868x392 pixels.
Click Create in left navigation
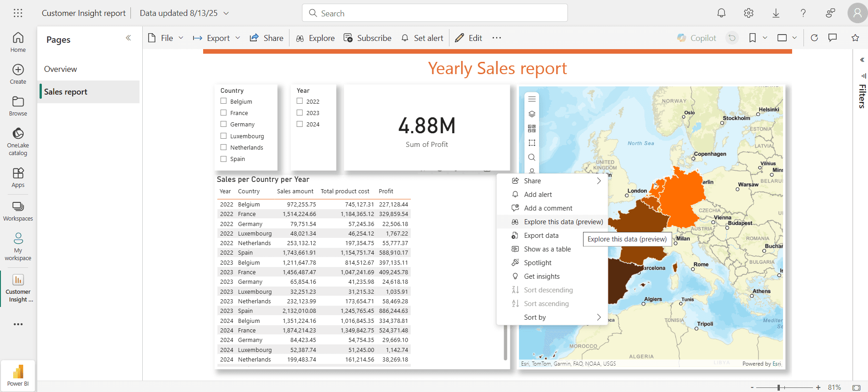tap(18, 74)
